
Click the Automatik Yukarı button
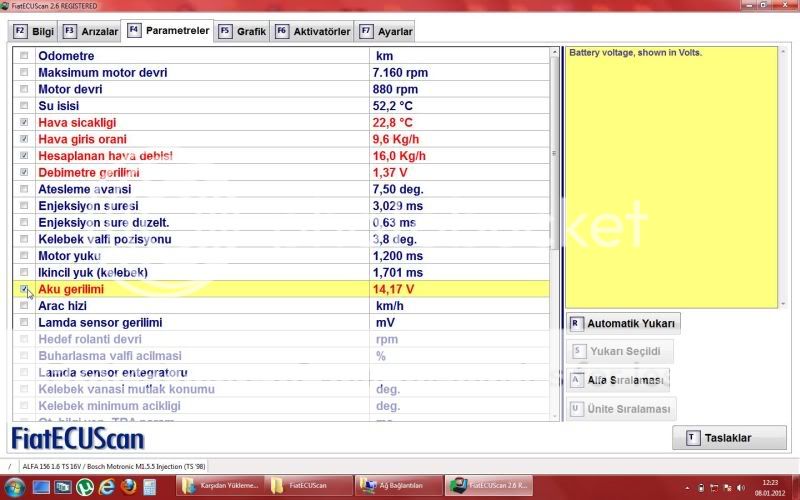[623, 323]
